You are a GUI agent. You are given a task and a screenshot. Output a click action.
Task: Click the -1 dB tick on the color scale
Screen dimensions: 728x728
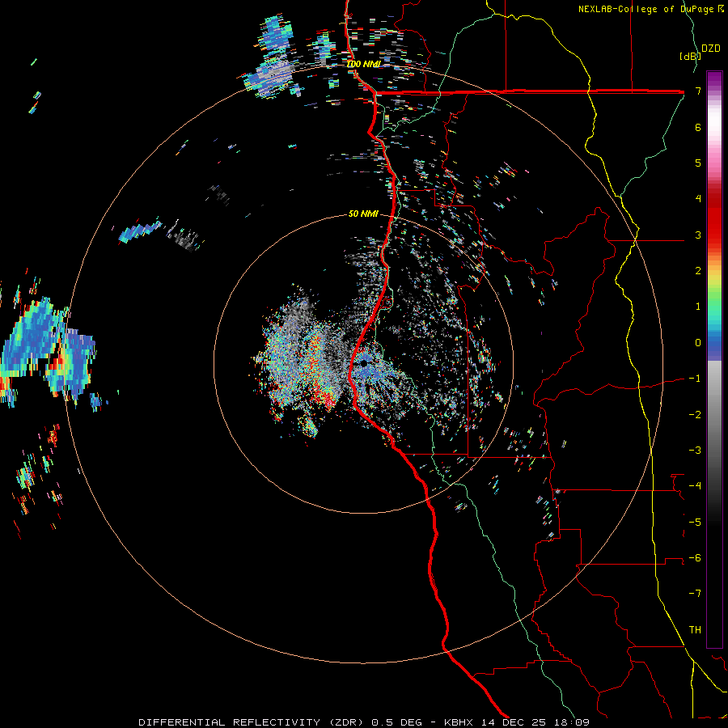tap(695, 379)
